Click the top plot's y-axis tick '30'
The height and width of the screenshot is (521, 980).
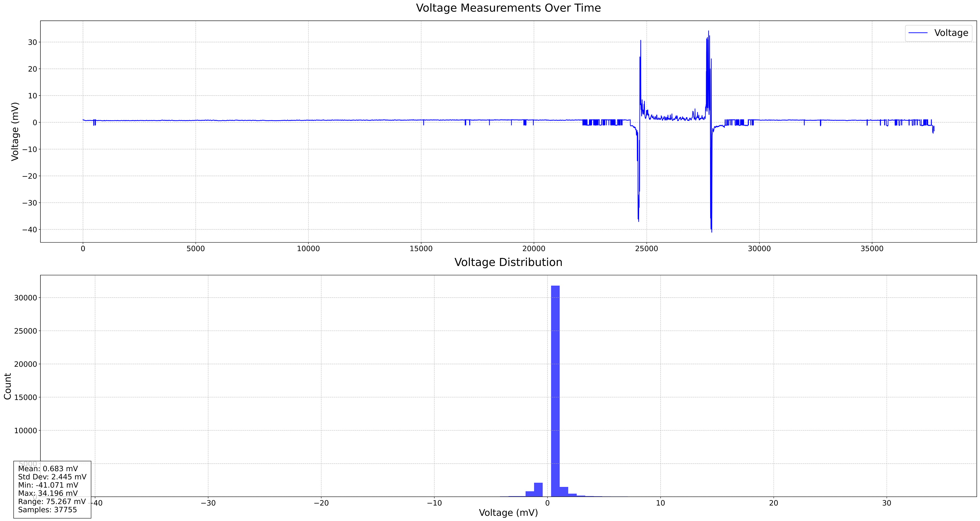pyautogui.click(x=32, y=42)
